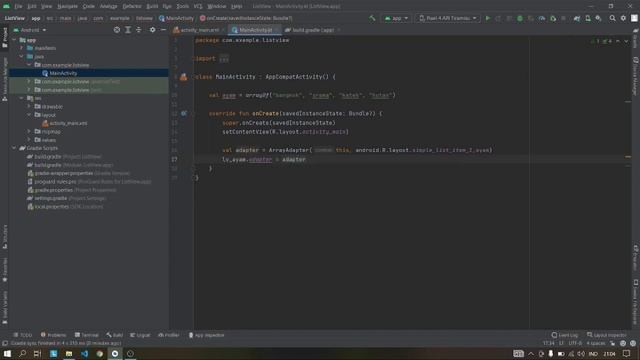Expand the folded import block
The image size is (640, 360).
[x=224, y=59]
